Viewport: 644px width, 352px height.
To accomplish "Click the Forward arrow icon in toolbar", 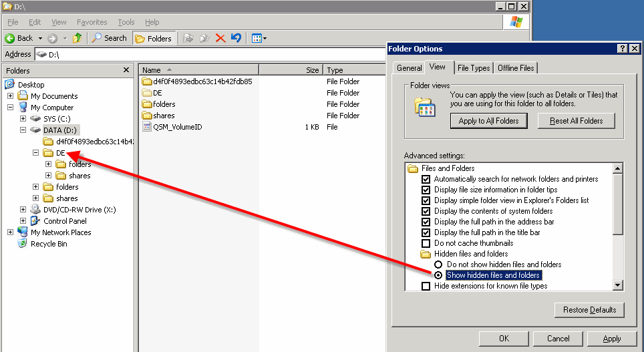I will tap(52, 39).
